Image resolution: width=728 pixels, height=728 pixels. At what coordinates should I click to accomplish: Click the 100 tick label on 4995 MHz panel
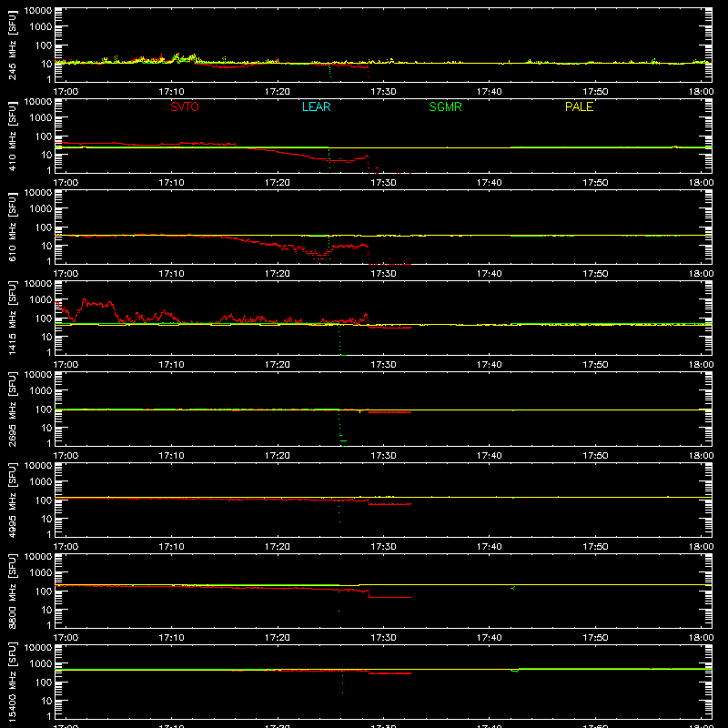[x=44, y=500]
